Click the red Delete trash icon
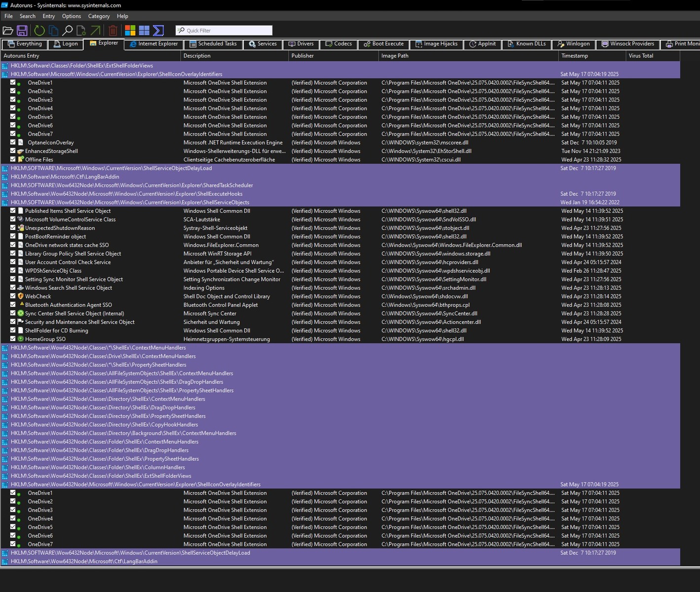 (x=113, y=31)
